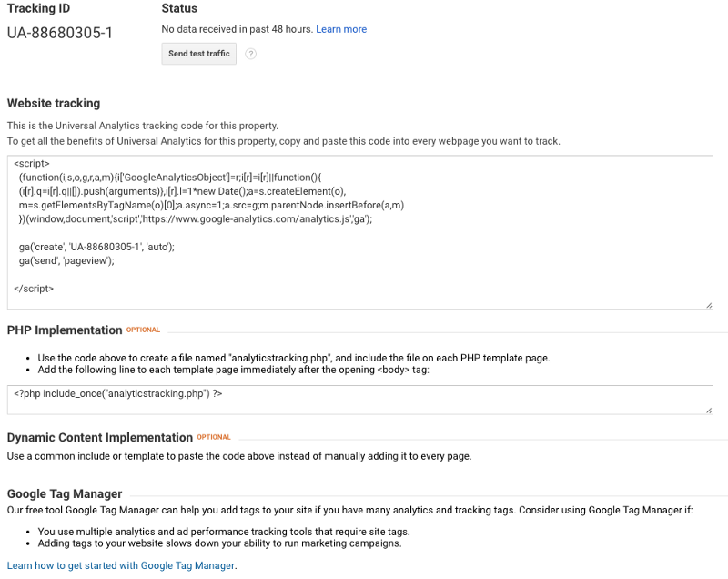Click the "No data received" status message
The image size is (728, 579).
click(237, 29)
